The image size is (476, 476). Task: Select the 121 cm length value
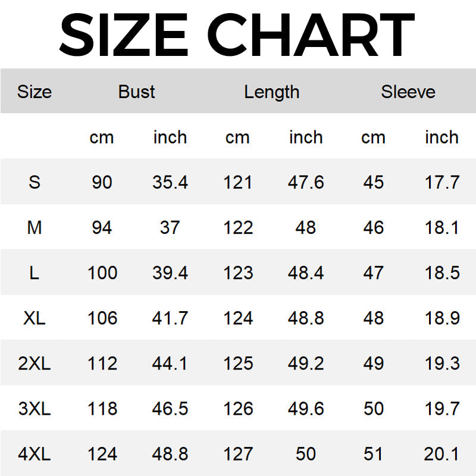tap(238, 182)
